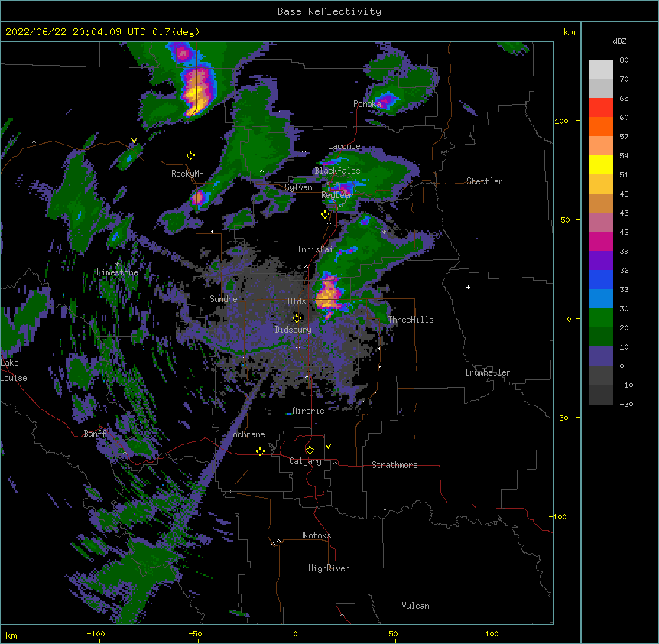Select the magenta 39-42 dBZ legend swatch
Screen dimensions: 659x644
pos(601,241)
